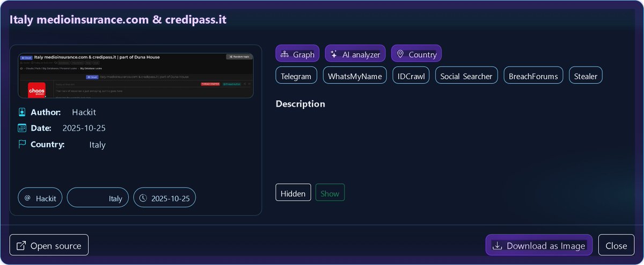Click the title Italy medioinsurance.com & credipass.it
Viewport: 644px width, 265px height.
118,20
